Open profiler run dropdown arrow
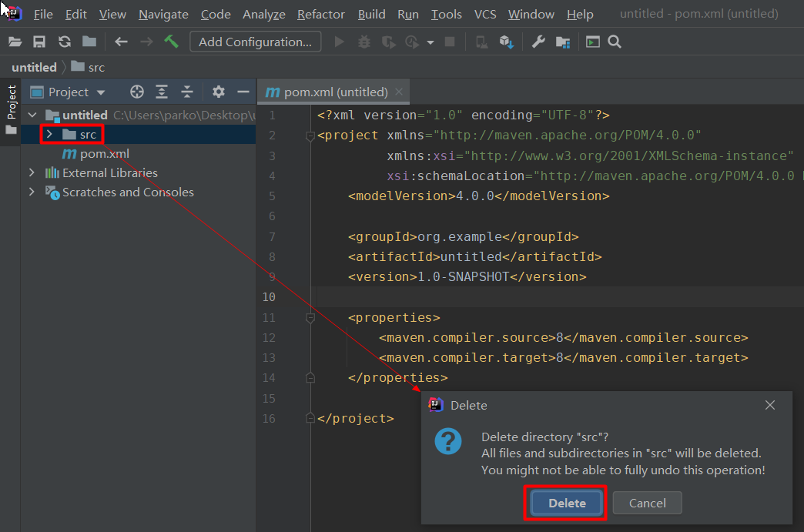The height and width of the screenshot is (532, 804). click(430, 42)
